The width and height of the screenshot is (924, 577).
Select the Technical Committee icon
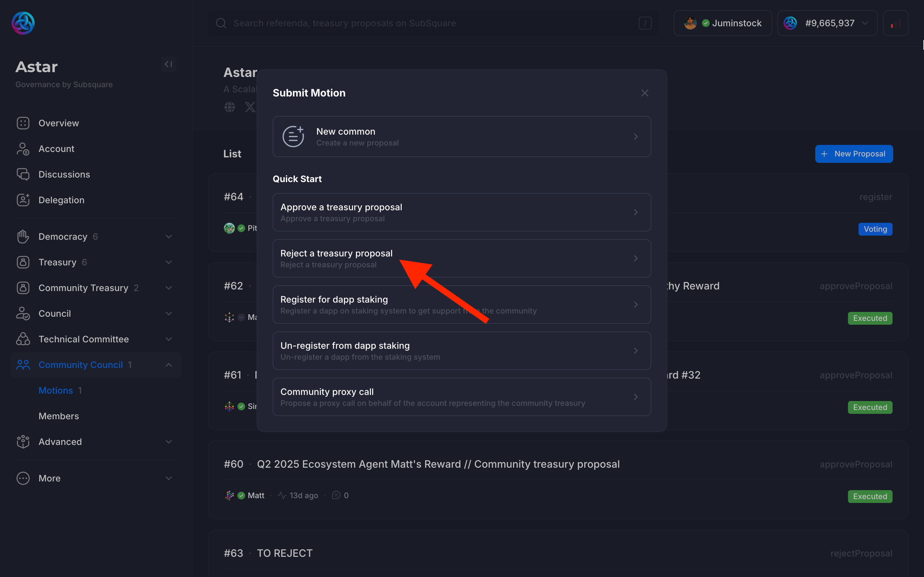pyautogui.click(x=23, y=339)
